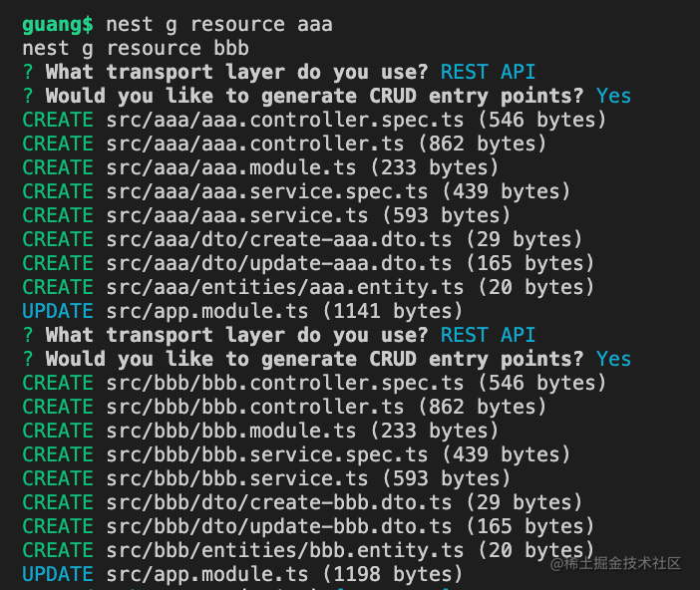
Task: Click the src/bbb/bbb.service.ts path
Action: [x=237, y=478]
